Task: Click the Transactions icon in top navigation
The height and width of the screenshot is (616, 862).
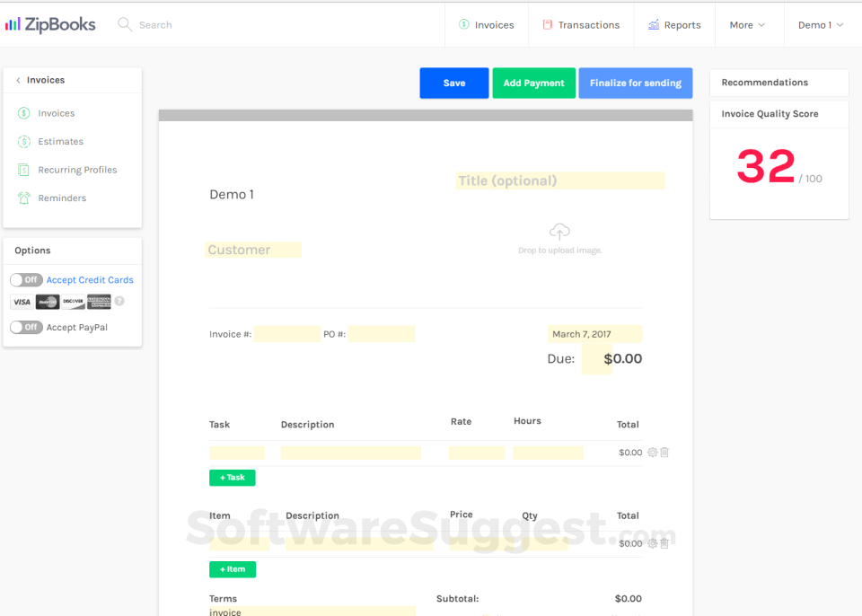Action: point(548,24)
